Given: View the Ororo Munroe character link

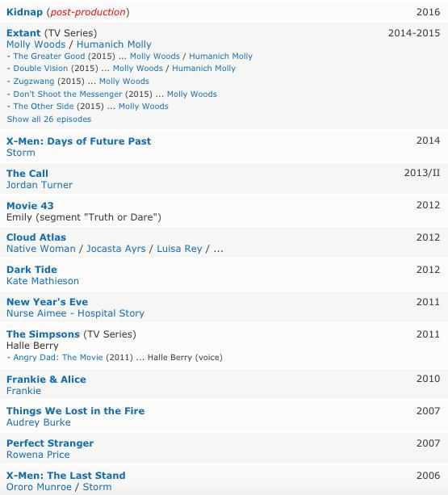Looking at the screenshot, I should [39, 487].
